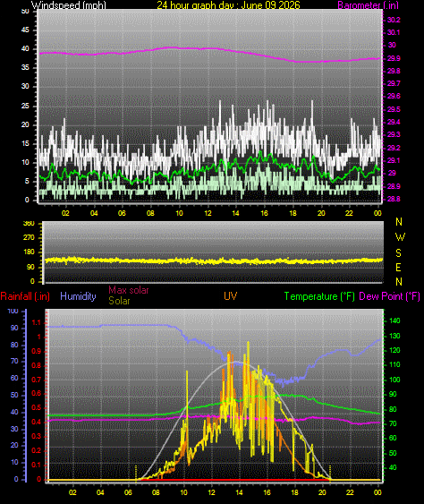Click the 29.5 barometer axis value
This screenshot has height=504, width=424.
[x=394, y=109]
